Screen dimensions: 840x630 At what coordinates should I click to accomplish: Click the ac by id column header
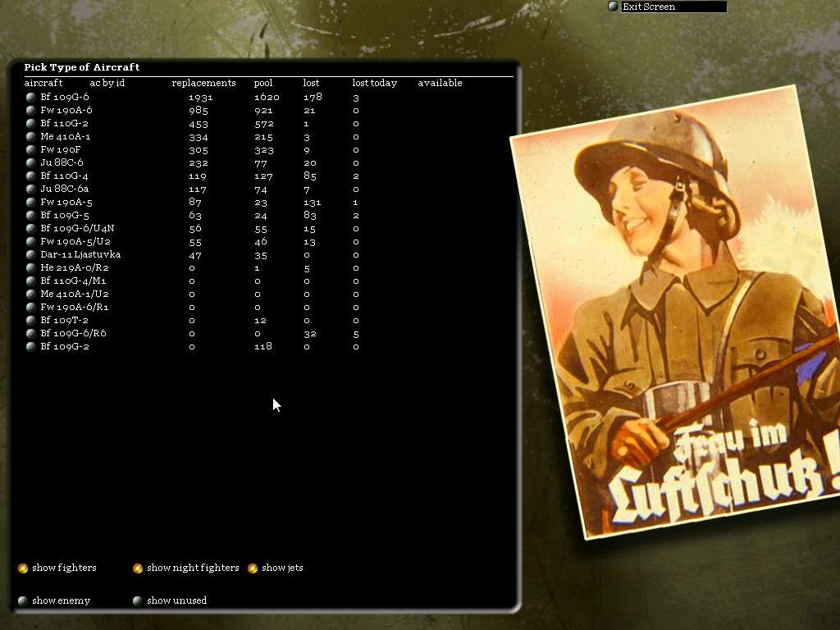pos(107,83)
